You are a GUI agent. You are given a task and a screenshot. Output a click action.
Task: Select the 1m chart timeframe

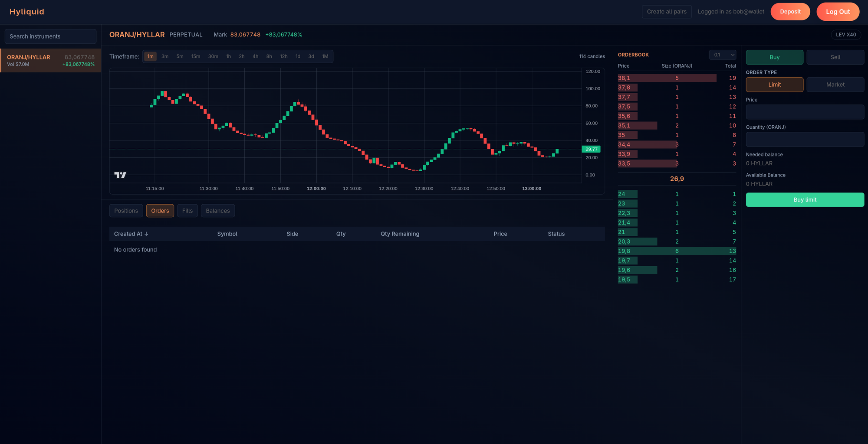pos(150,56)
